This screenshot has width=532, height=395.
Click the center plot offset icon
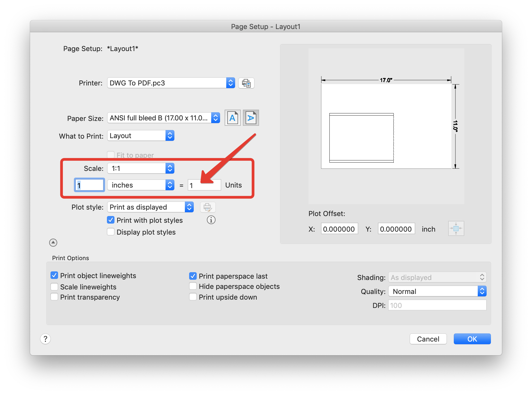[456, 229]
